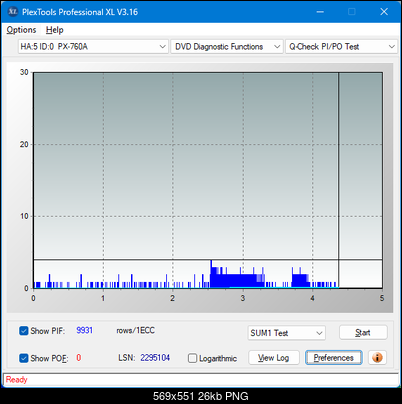Click the x-axis label 5

point(382,298)
